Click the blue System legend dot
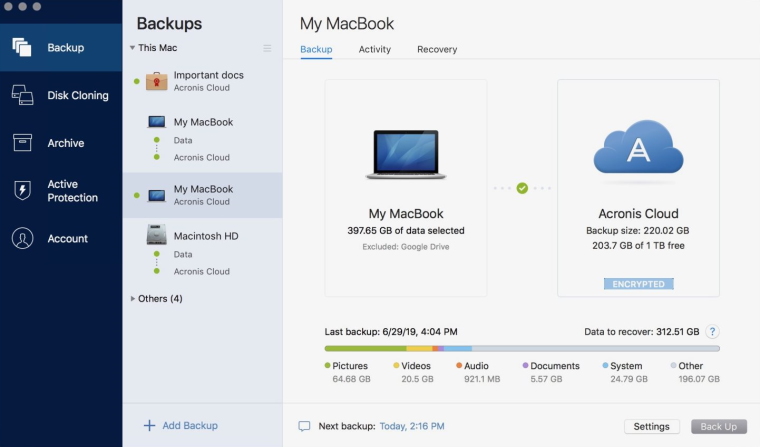The width and height of the screenshot is (760, 447). pos(605,366)
